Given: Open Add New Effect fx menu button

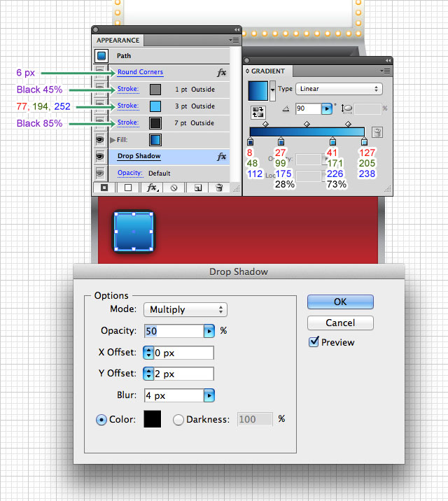Looking at the screenshot, I should point(152,188).
